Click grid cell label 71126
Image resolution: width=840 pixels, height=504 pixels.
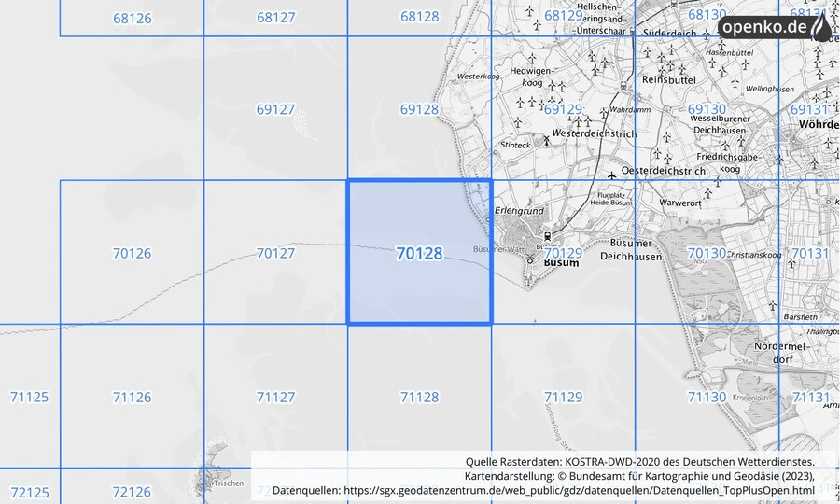coord(132,397)
